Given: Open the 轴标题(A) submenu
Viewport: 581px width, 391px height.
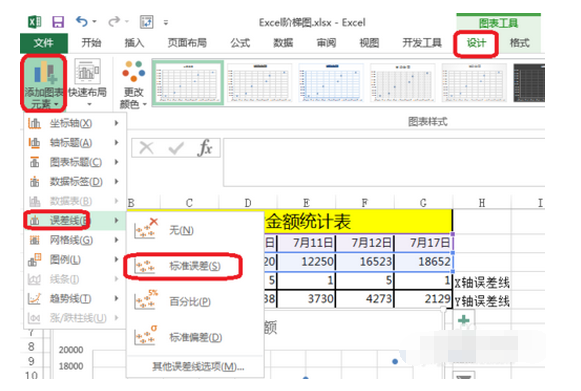Looking at the screenshot, I should [x=75, y=143].
